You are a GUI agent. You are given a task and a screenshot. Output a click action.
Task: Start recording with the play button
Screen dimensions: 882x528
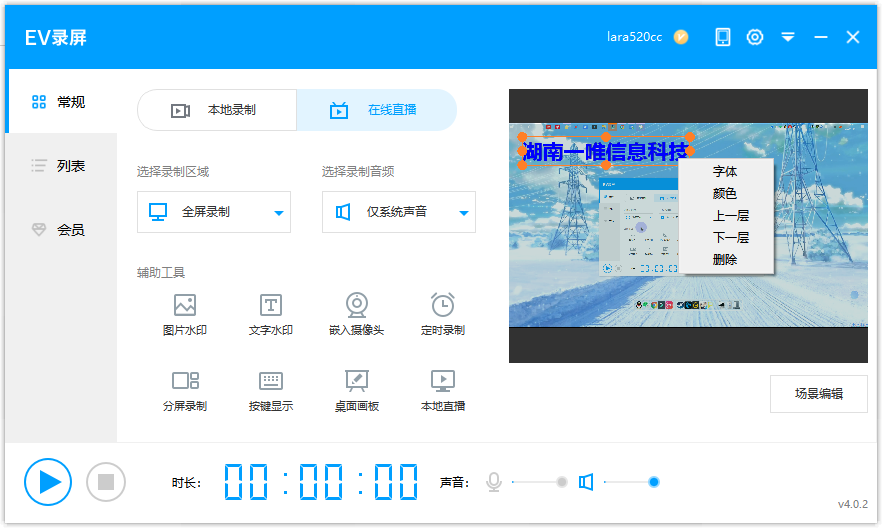click(48, 482)
